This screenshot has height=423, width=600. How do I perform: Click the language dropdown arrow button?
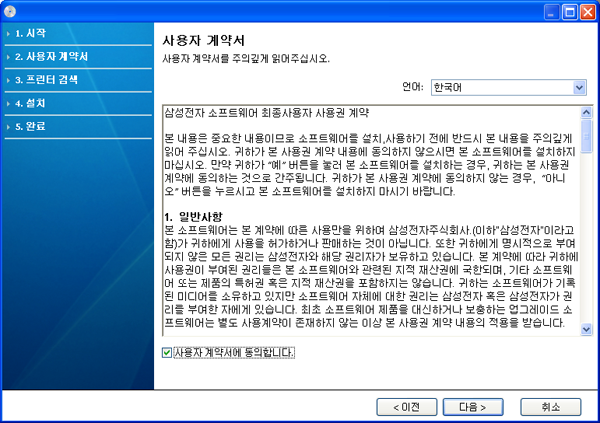[x=579, y=87]
